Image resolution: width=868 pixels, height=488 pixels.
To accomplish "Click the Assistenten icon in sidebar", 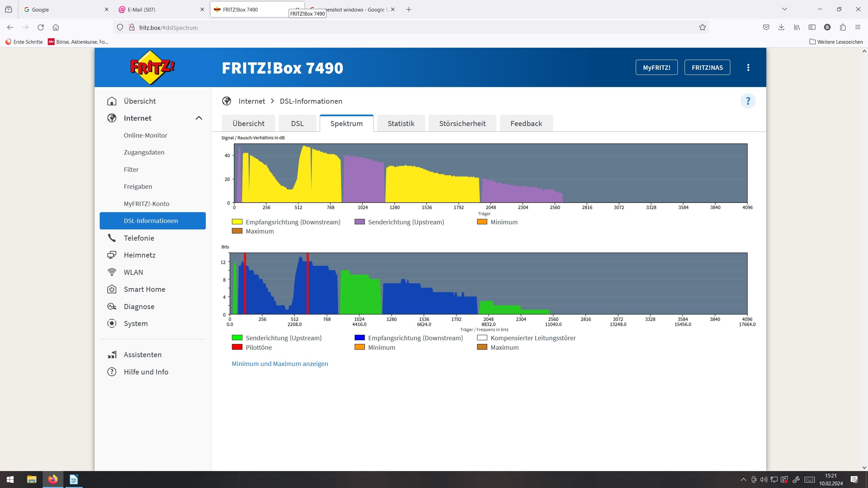I will pos(112,354).
